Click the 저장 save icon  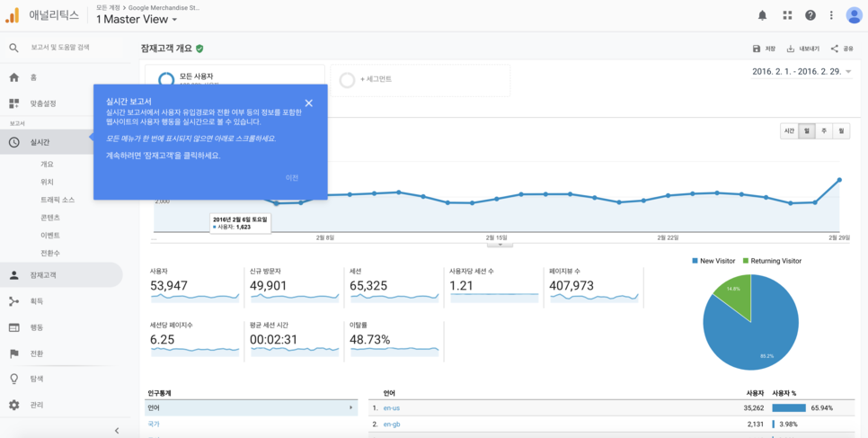(757, 49)
